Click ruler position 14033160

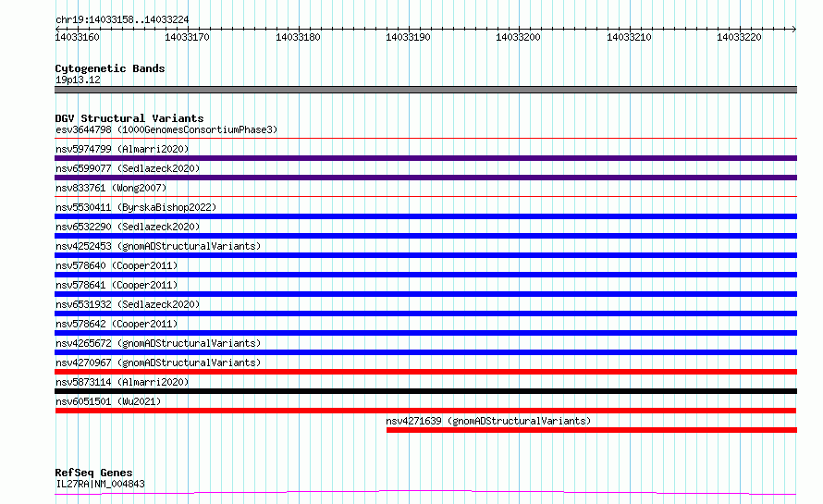pyautogui.click(x=77, y=37)
